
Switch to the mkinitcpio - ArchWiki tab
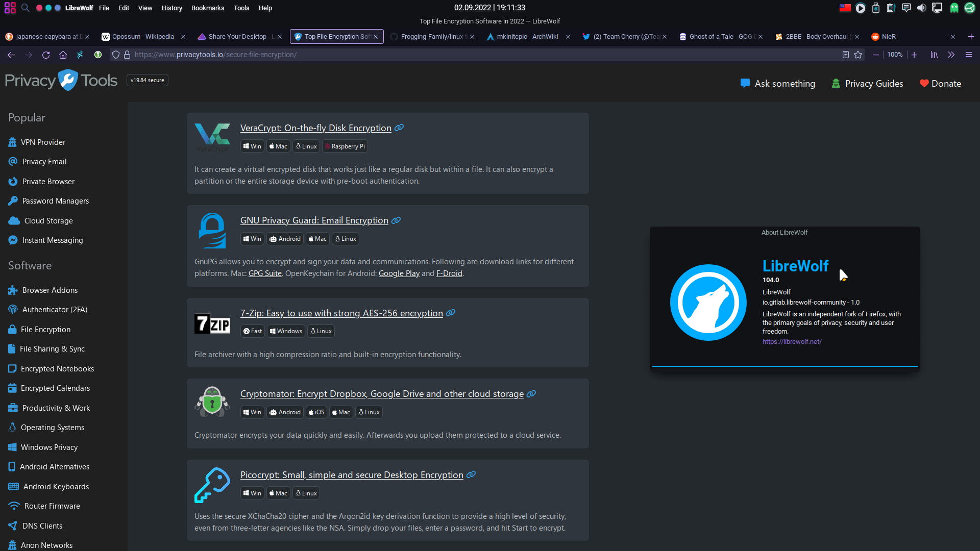527,37
